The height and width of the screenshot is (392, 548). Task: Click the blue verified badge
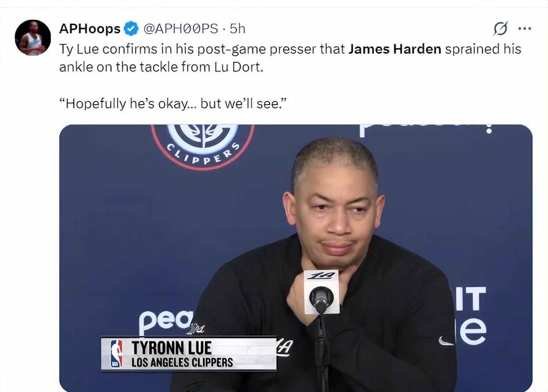tap(131, 29)
